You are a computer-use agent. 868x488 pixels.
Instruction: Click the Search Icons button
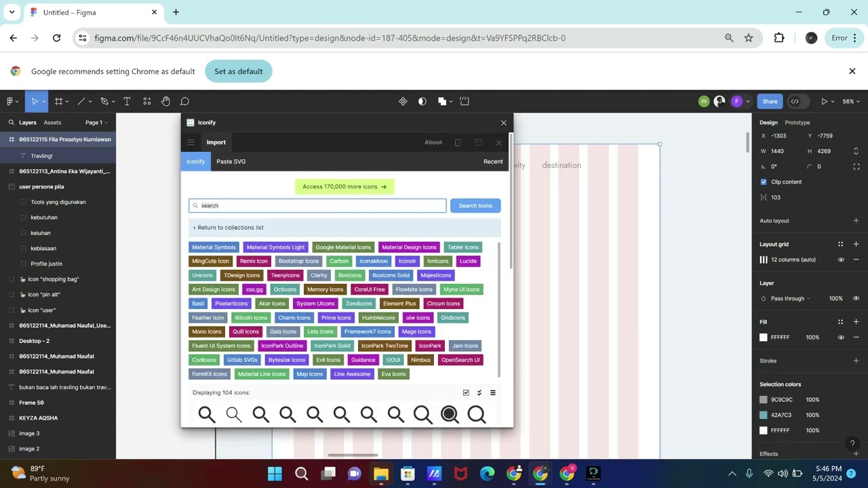tap(475, 205)
